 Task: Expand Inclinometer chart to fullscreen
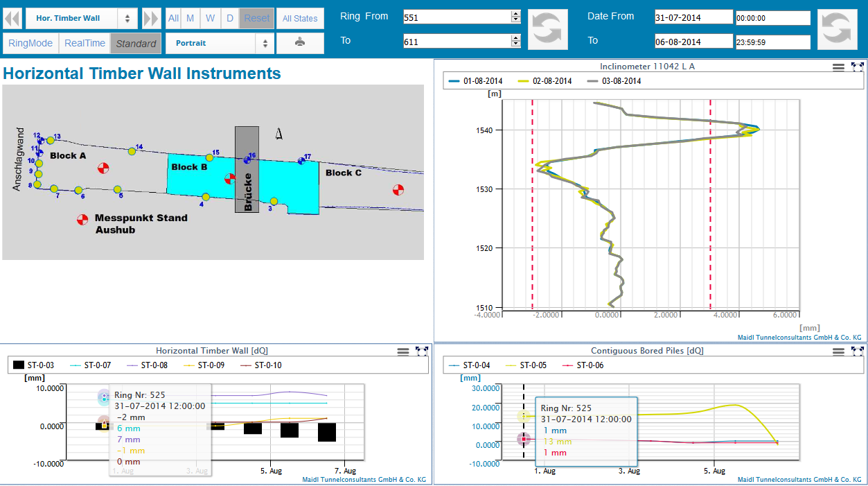coord(856,67)
